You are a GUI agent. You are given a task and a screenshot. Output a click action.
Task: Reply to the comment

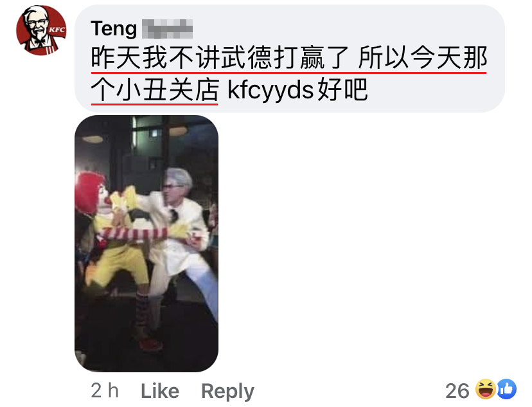tap(227, 392)
